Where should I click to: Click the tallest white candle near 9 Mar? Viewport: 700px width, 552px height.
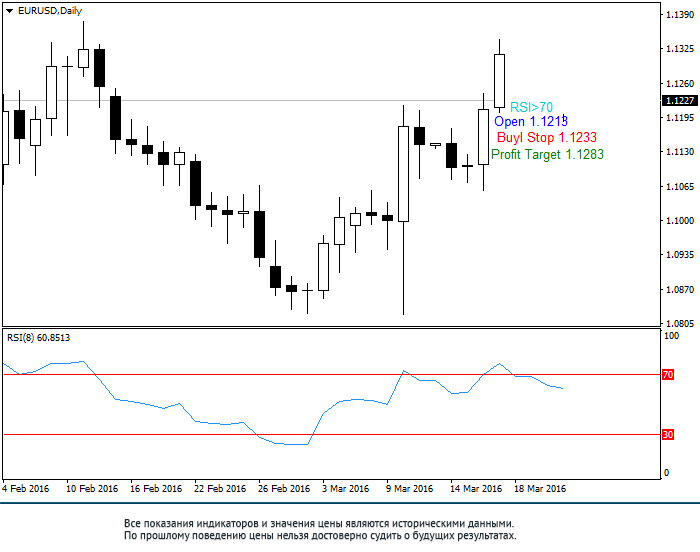tap(404, 174)
